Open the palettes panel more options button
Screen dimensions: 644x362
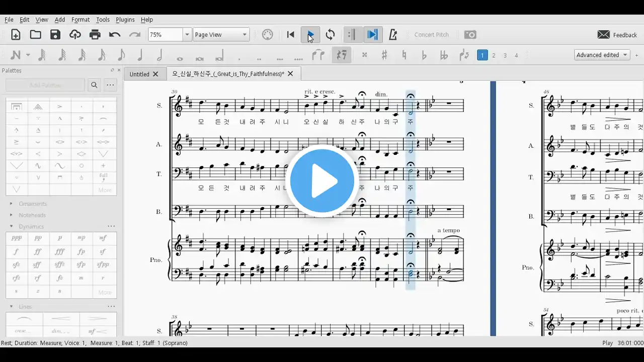110,85
